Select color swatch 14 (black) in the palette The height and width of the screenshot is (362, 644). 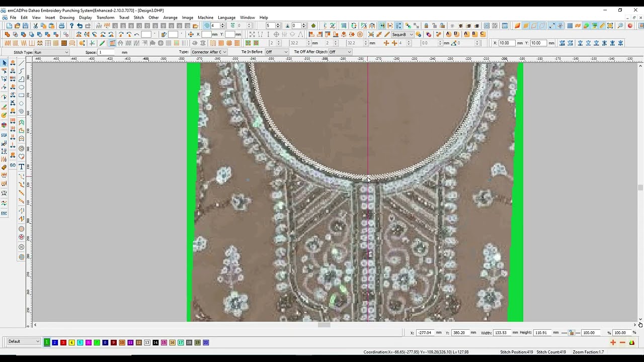click(x=155, y=342)
